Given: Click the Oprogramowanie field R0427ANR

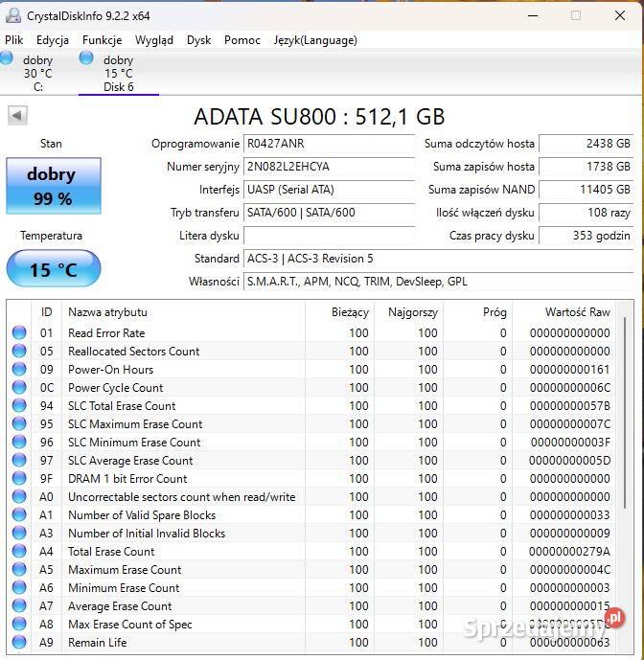Looking at the screenshot, I should [330, 144].
